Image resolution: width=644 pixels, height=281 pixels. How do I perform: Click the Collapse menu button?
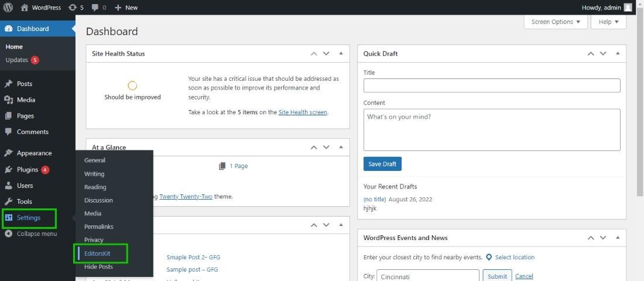(x=31, y=234)
